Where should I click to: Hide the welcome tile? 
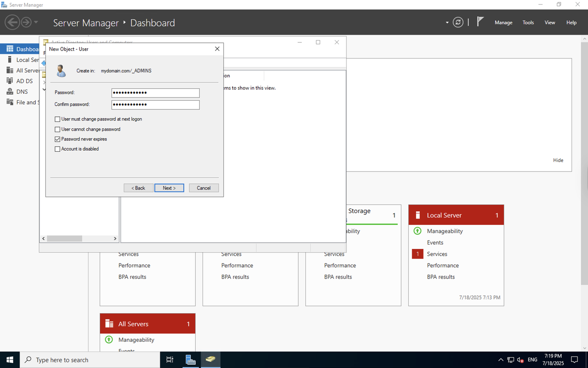558,160
